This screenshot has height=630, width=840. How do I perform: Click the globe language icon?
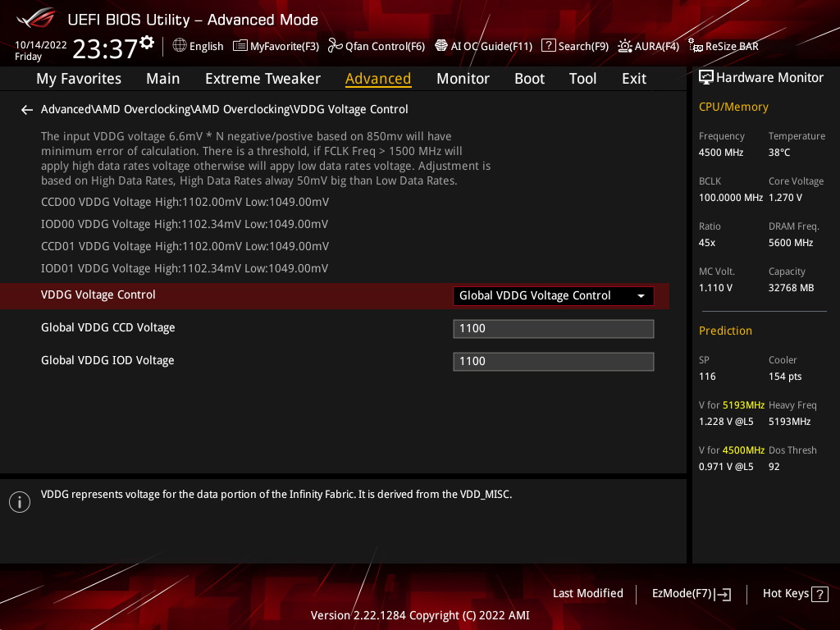click(180, 46)
